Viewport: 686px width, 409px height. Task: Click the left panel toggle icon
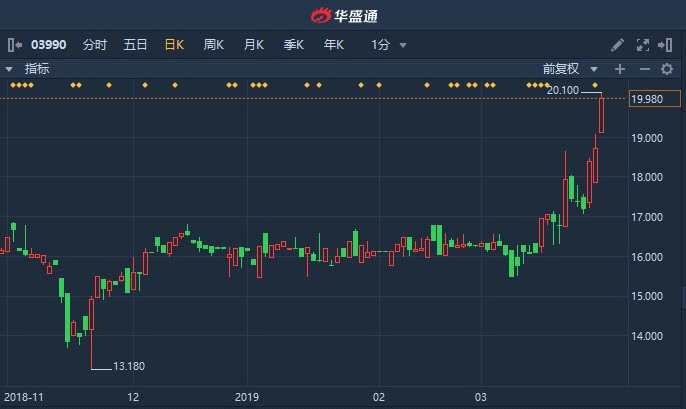point(14,45)
